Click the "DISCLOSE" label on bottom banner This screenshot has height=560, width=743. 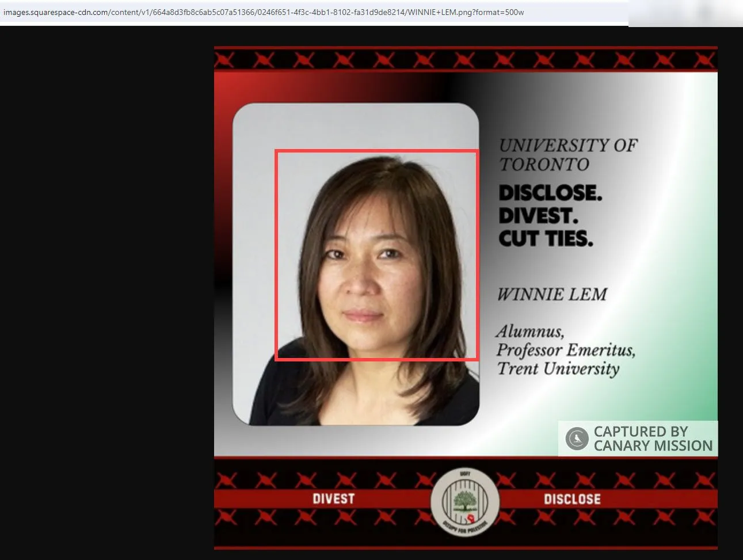click(572, 499)
